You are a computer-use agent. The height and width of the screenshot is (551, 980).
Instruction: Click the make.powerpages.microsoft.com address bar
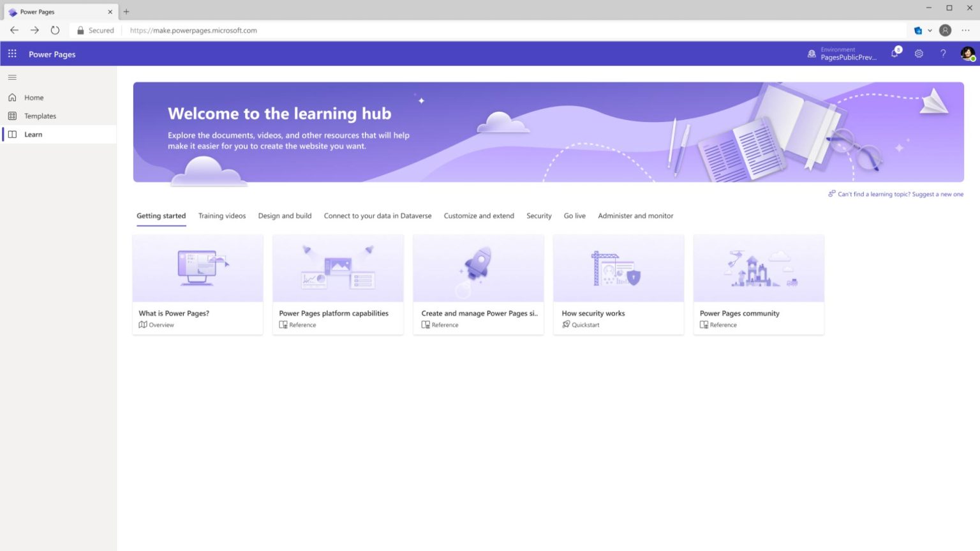coord(193,30)
